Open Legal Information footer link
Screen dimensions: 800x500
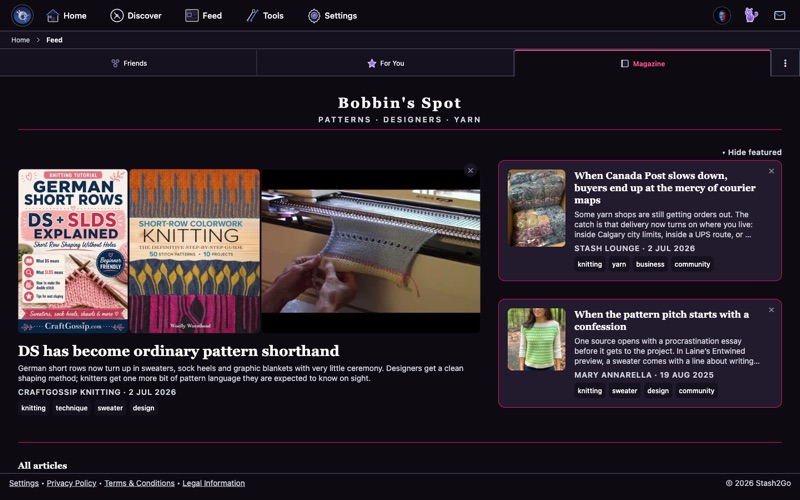pyautogui.click(x=213, y=483)
